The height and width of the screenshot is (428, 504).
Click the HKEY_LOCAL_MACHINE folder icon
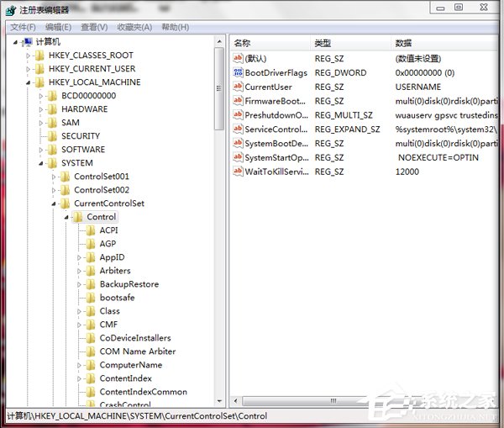(x=39, y=82)
